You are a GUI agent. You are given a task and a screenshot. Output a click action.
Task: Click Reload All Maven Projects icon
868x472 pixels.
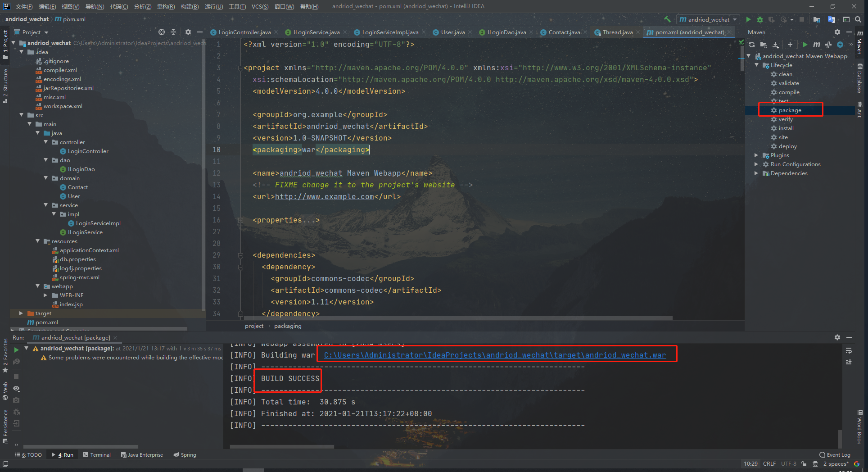coord(752,45)
